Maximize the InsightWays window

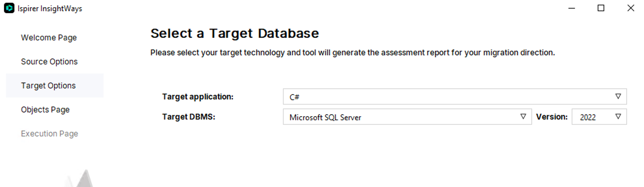[x=601, y=8]
